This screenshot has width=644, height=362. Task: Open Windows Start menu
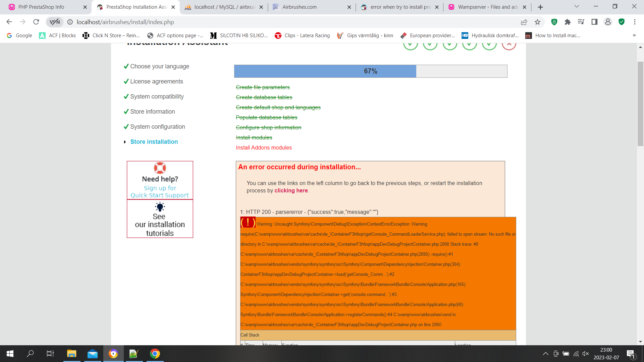(10, 354)
